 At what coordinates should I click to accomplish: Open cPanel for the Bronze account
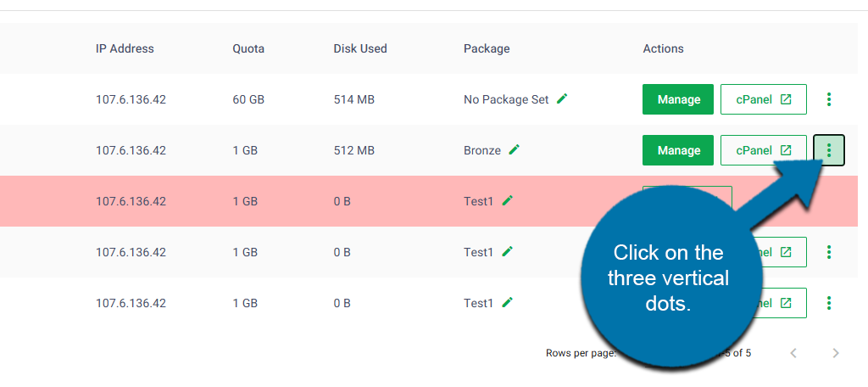(764, 149)
